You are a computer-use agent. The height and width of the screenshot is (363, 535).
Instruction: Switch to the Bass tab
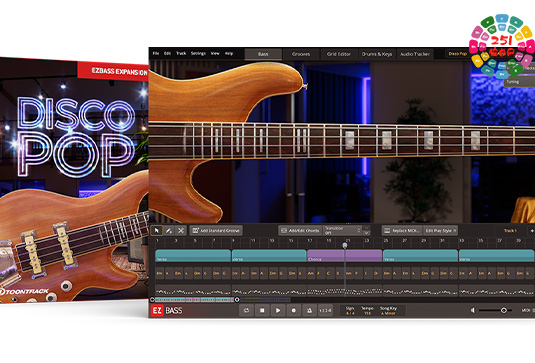point(263,54)
